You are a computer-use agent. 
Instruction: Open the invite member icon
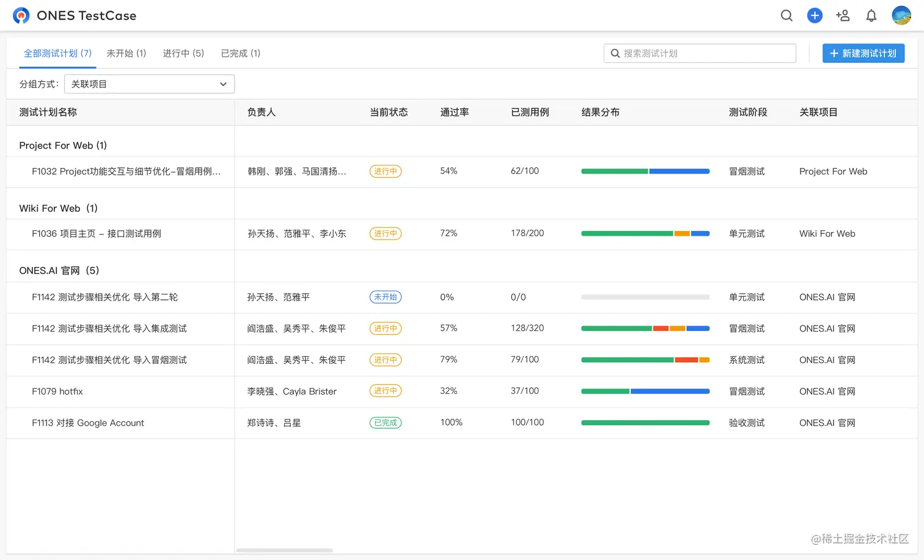(843, 16)
